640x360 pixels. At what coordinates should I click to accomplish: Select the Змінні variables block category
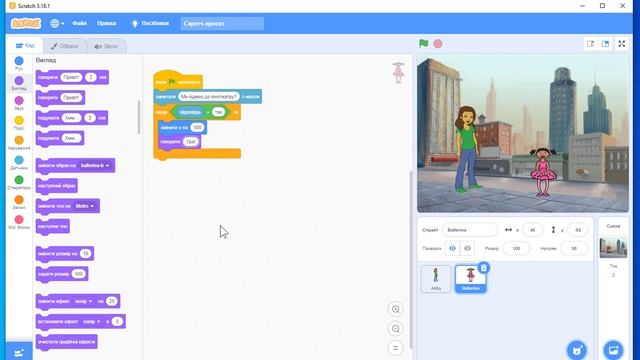(x=19, y=202)
